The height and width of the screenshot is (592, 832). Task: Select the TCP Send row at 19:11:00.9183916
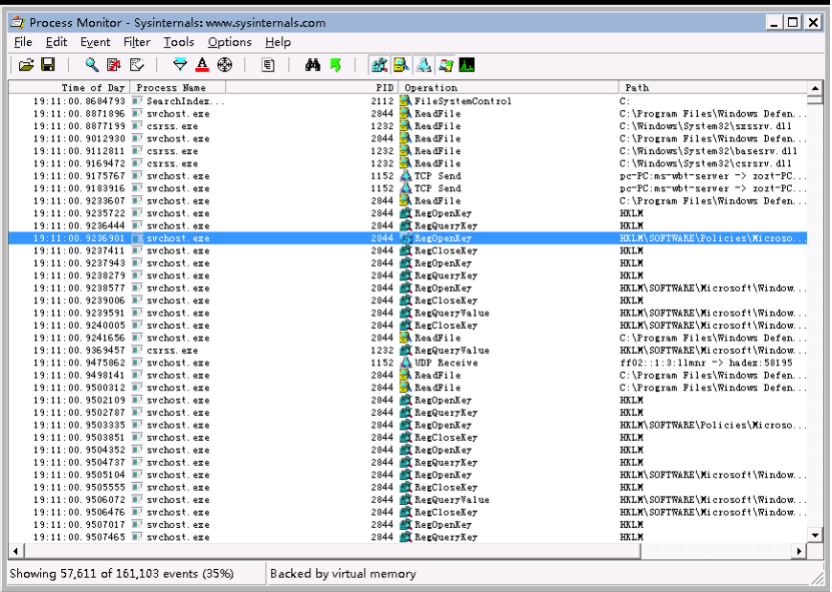pos(408,188)
